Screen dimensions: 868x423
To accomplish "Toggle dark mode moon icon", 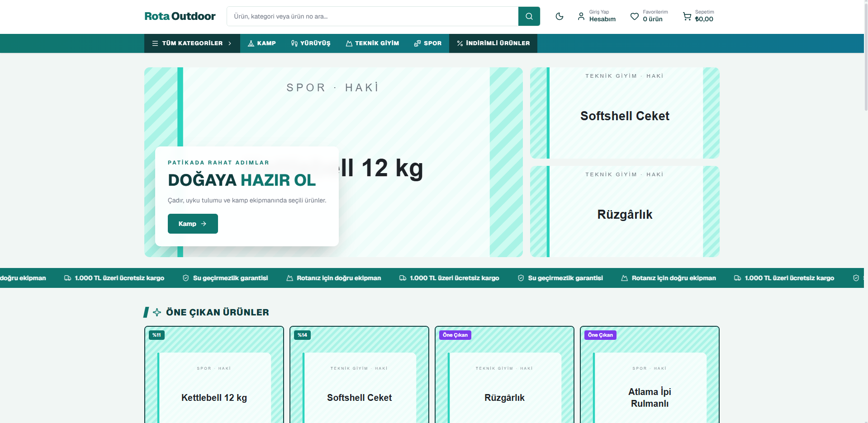I will 560,16.
